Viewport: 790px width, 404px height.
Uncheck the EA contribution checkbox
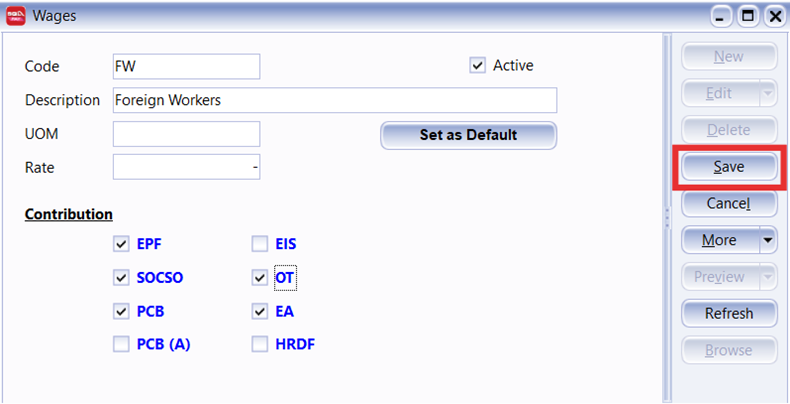click(260, 311)
